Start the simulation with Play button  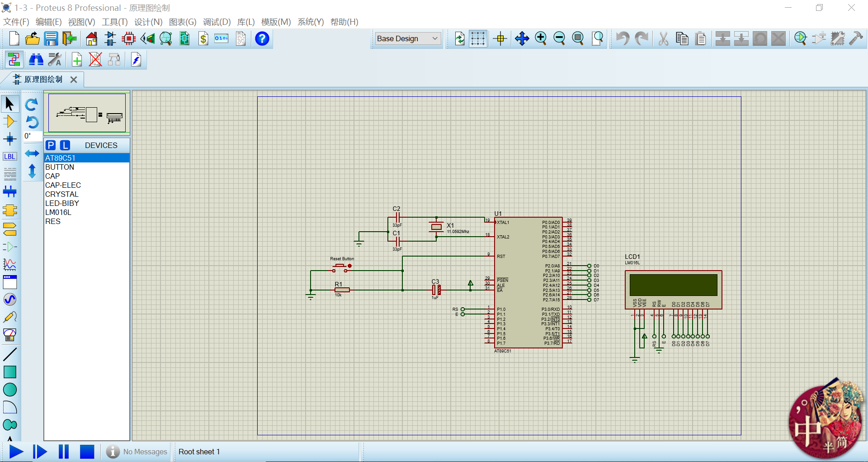[16, 452]
